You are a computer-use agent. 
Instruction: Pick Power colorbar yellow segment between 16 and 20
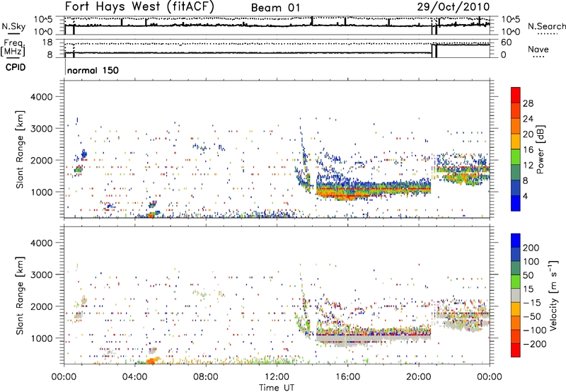[x=516, y=142]
